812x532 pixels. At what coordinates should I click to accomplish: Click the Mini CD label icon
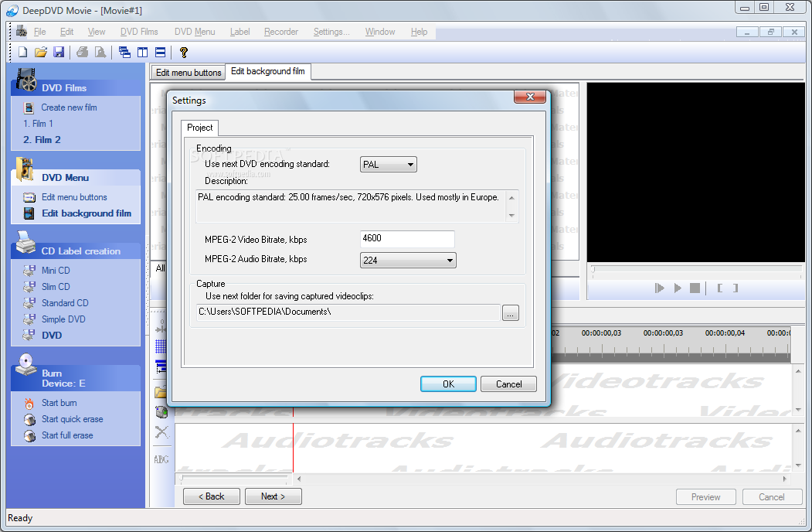coord(29,270)
